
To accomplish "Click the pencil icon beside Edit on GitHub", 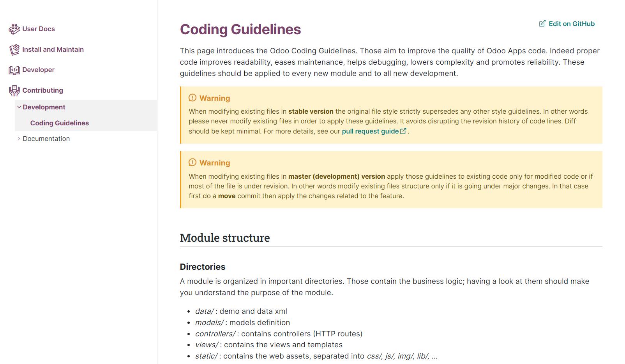I will tap(542, 24).
